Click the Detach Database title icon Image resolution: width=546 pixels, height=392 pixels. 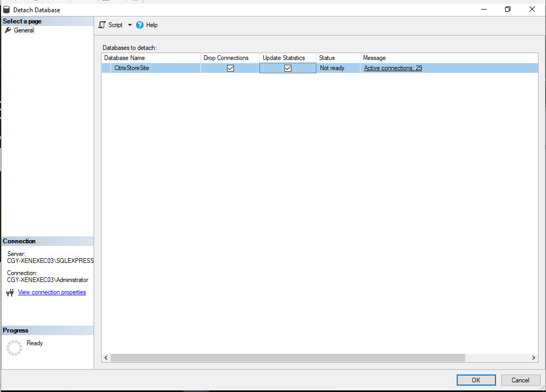pos(6,10)
